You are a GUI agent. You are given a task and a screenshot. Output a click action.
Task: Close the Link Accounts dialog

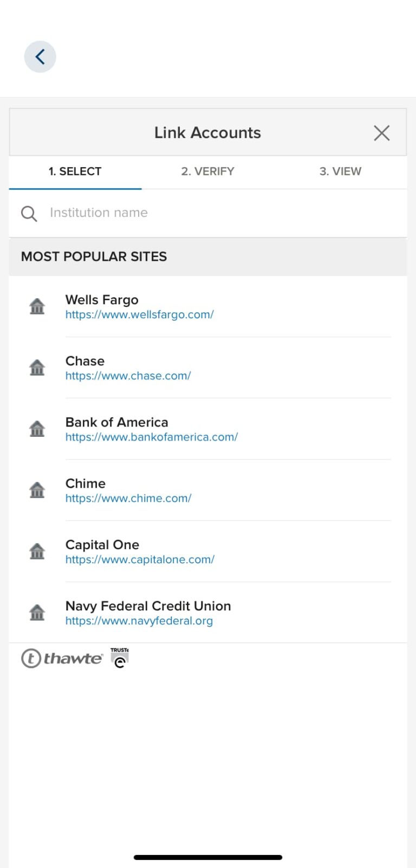pos(381,133)
